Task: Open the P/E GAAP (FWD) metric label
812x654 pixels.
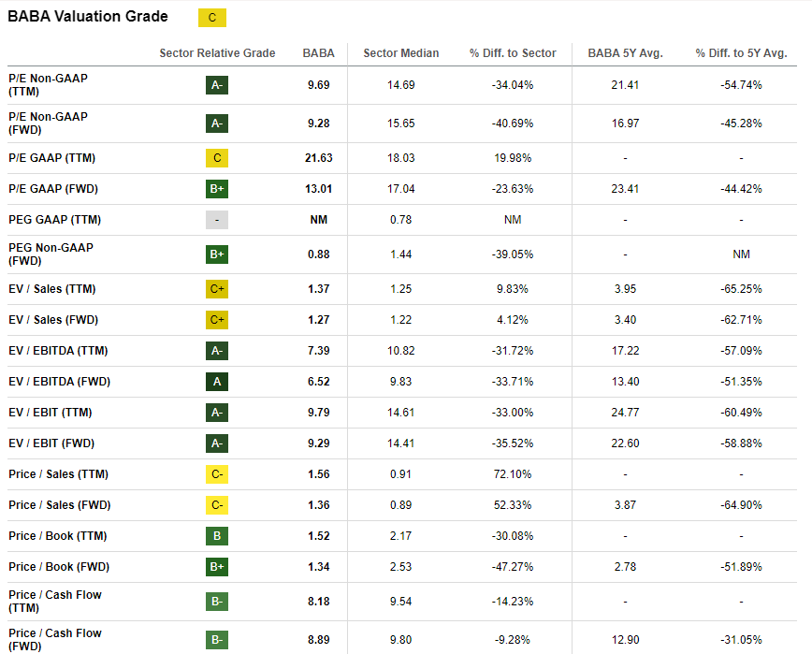Action: point(53,189)
